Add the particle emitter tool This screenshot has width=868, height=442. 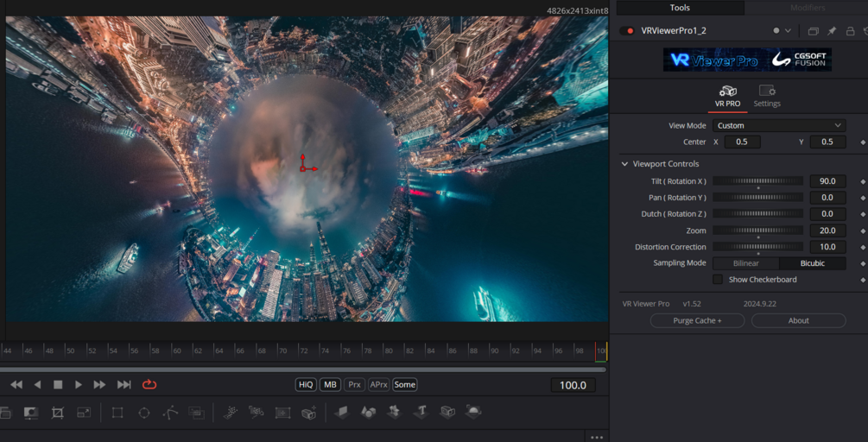click(x=231, y=413)
